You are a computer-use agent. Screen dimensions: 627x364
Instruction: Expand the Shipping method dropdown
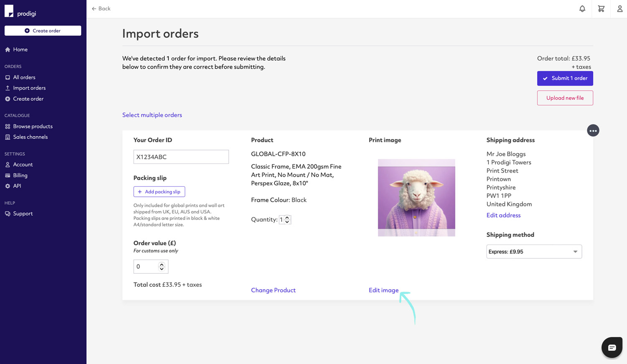tap(534, 252)
